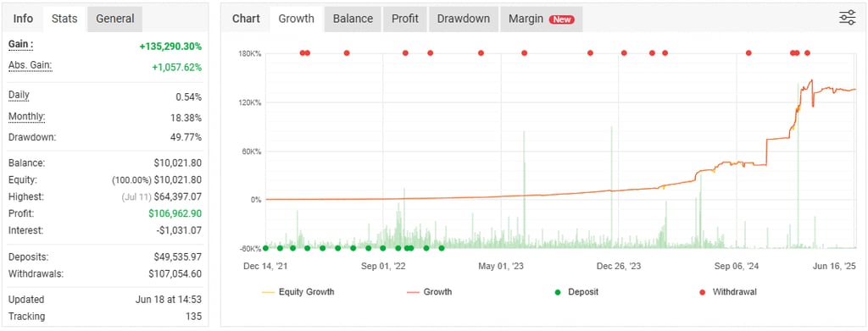Click the Drawdown label in stats list
The image size is (868, 331).
coord(32,137)
